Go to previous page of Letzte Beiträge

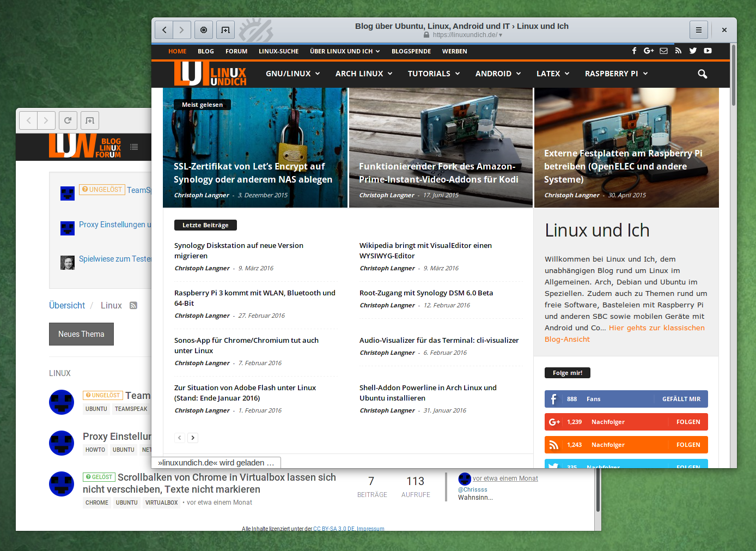tap(180, 438)
